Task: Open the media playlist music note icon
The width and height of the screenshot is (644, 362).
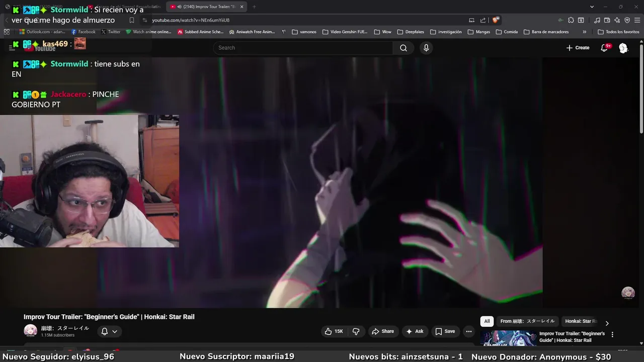Action: point(597,20)
